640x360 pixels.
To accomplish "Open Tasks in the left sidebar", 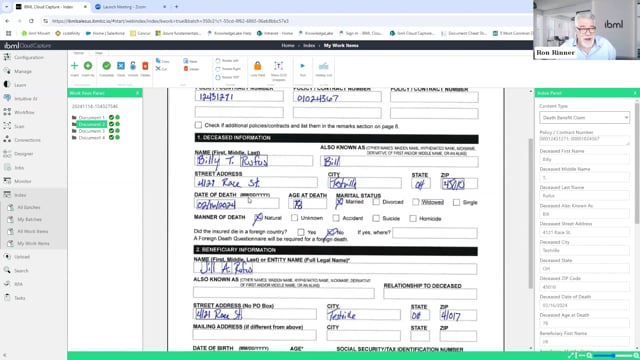I will click(x=20, y=298).
